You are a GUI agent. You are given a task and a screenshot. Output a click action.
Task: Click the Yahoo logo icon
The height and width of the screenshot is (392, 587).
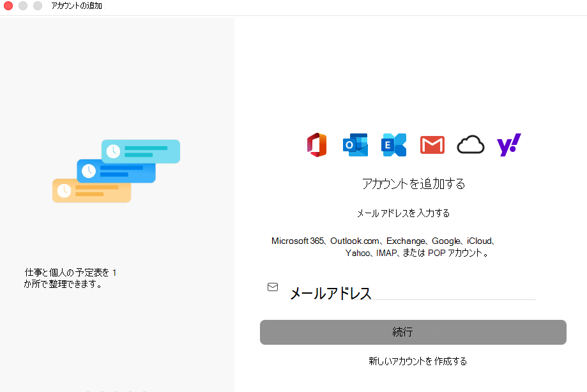[x=509, y=145]
